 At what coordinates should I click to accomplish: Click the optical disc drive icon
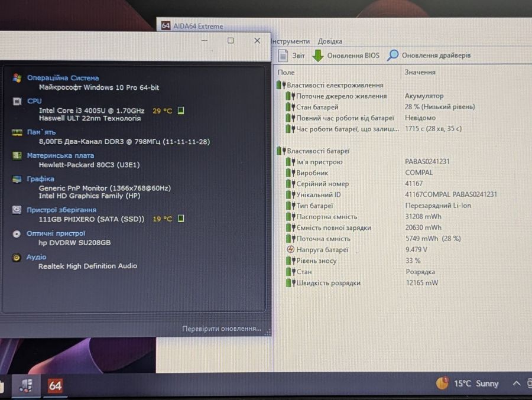[x=17, y=234]
